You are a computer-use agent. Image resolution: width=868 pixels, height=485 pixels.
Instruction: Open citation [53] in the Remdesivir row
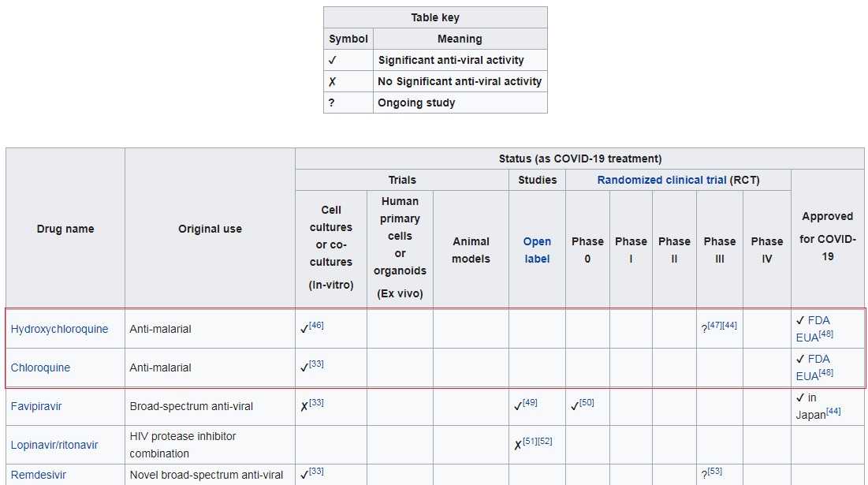point(714,472)
